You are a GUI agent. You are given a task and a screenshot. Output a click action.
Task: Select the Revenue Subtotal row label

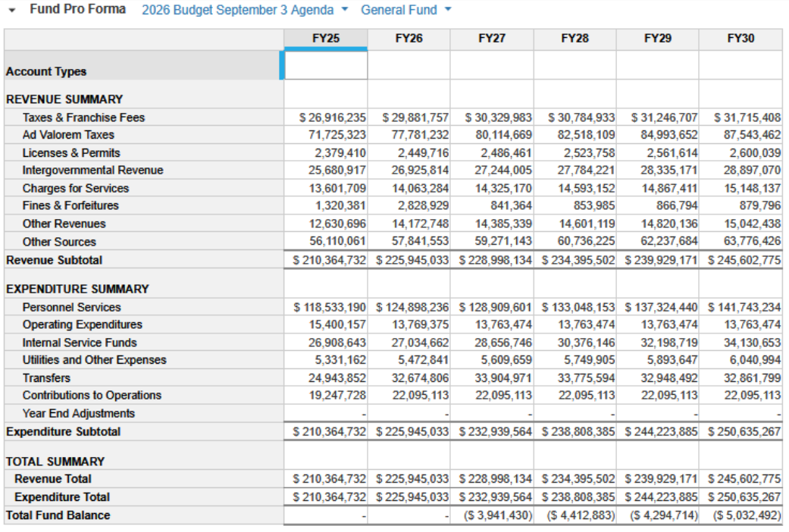pyautogui.click(x=54, y=260)
